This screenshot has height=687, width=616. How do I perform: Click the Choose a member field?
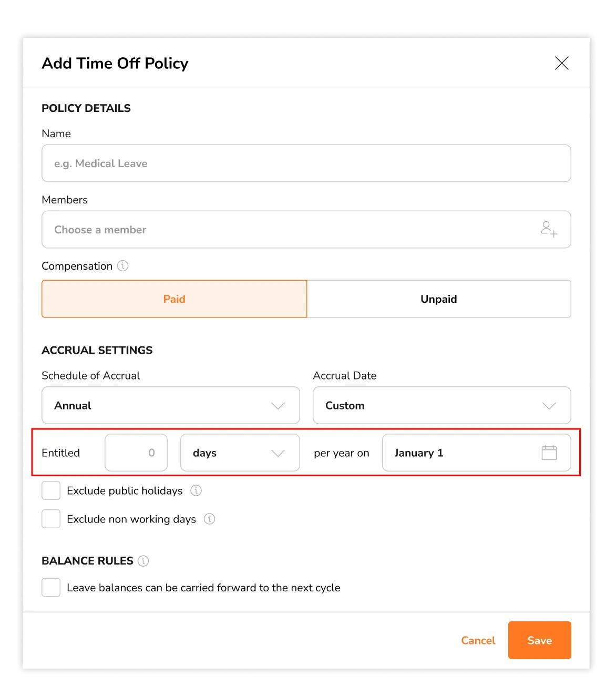click(289, 230)
